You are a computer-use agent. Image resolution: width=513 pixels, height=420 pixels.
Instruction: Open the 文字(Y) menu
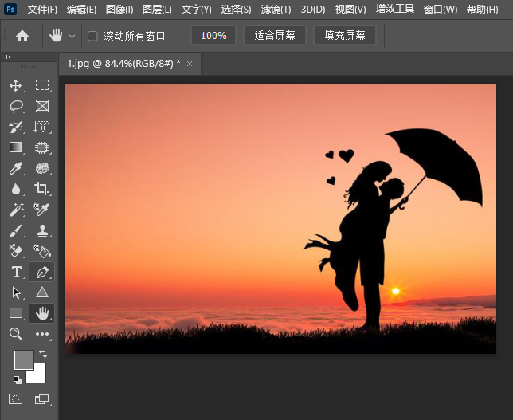tap(196, 10)
